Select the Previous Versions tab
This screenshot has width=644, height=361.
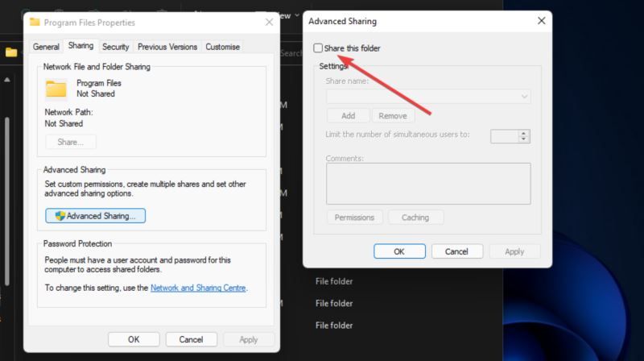[x=168, y=47]
